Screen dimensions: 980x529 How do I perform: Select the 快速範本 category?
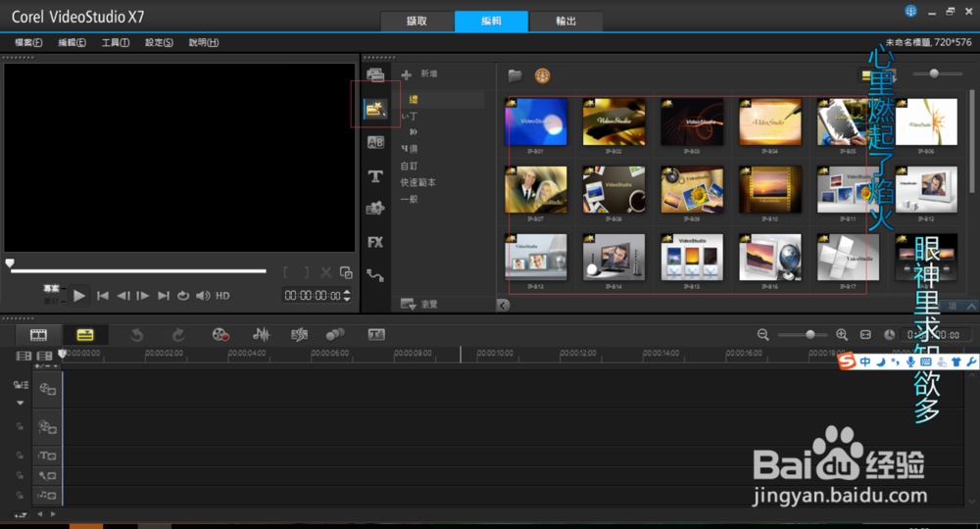418,182
